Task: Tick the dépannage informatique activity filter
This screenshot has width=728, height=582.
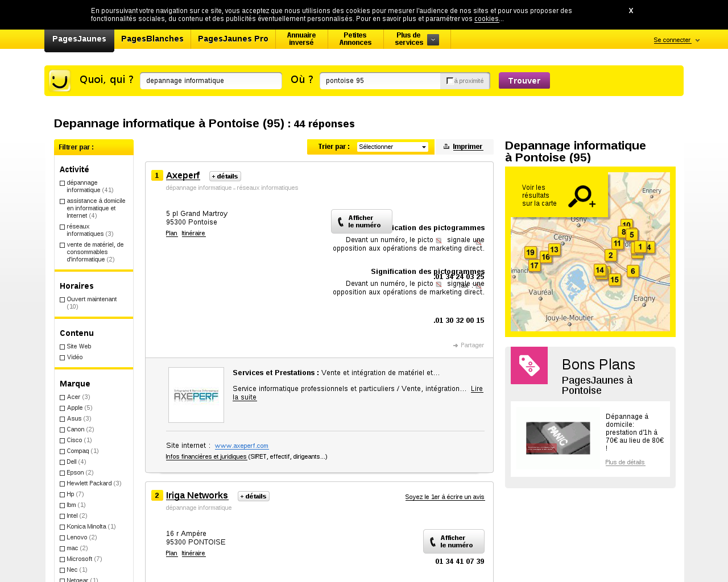Action: coord(63,183)
